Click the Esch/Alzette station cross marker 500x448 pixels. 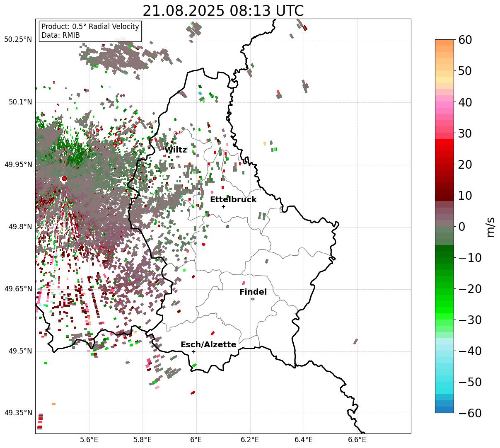[193, 351]
